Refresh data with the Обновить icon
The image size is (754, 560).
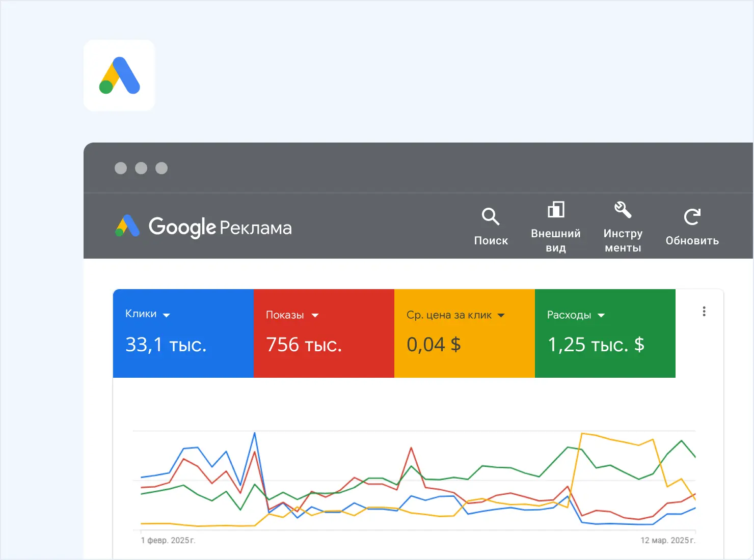(692, 217)
